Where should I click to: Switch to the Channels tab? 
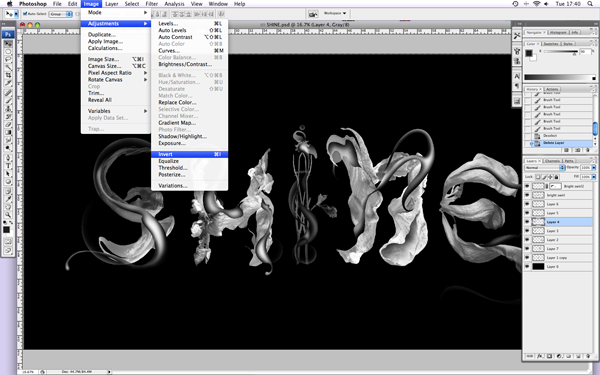(552, 161)
